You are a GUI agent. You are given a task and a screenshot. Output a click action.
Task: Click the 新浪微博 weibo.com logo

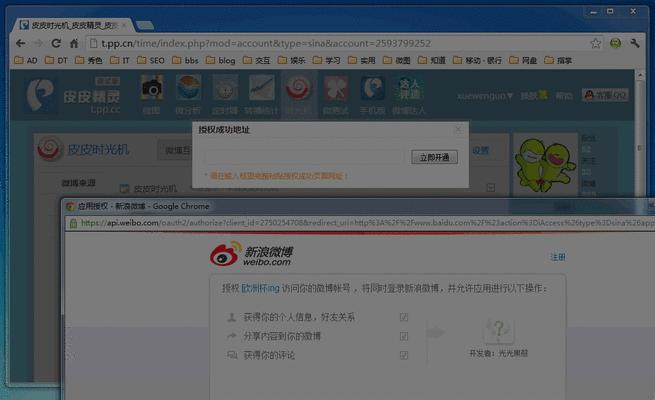coord(251,253)
